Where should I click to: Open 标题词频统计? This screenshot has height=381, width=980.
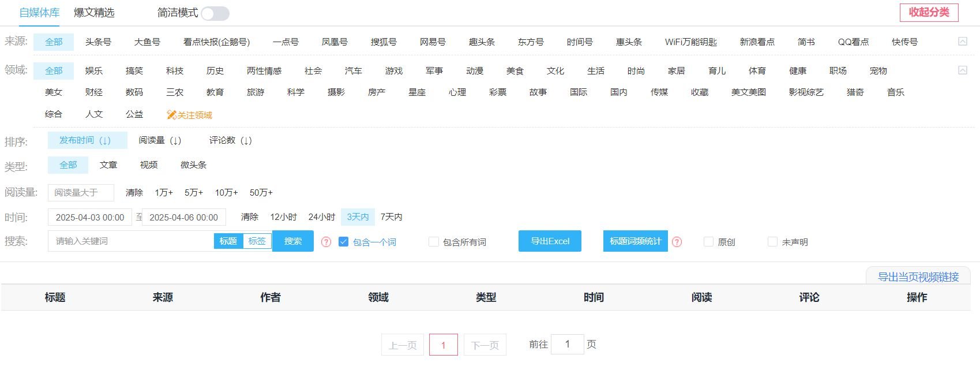point(635,241)
